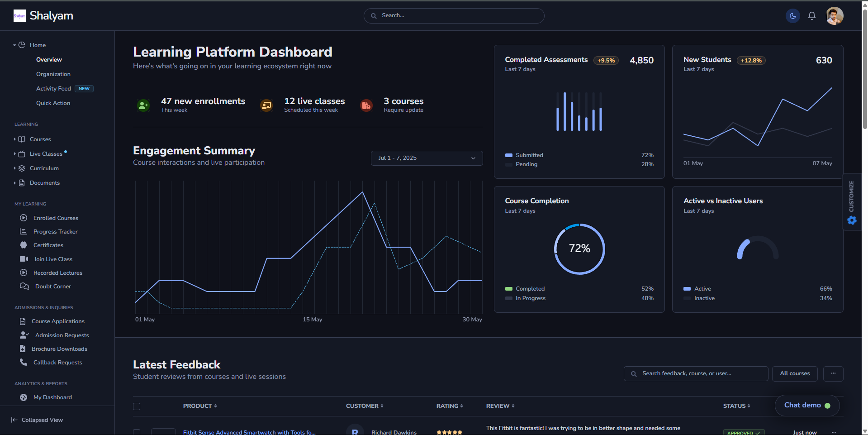Click the page vertical scrollbar
The height and width of the screenshot is (435, 868).
pyautogui.click(x=864, y=68)
